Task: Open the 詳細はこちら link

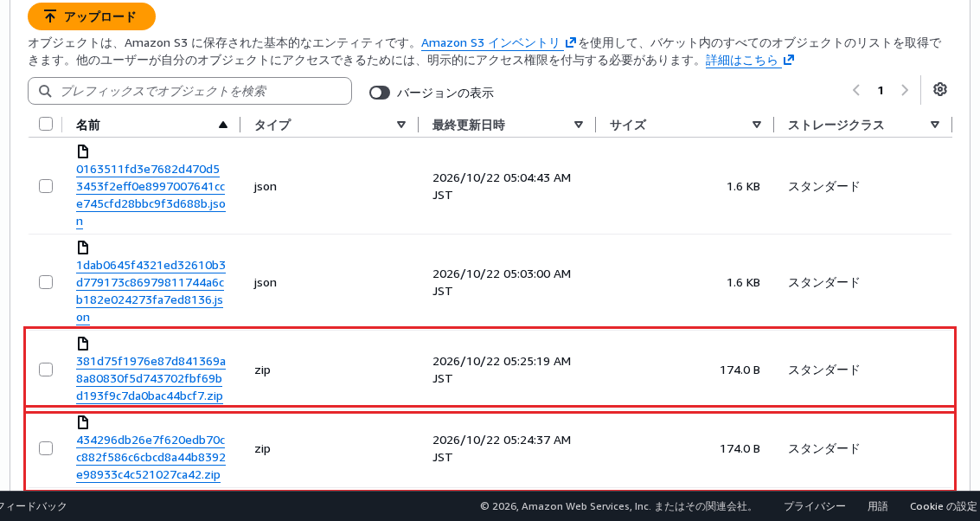Action: click(x=749, y=61)
